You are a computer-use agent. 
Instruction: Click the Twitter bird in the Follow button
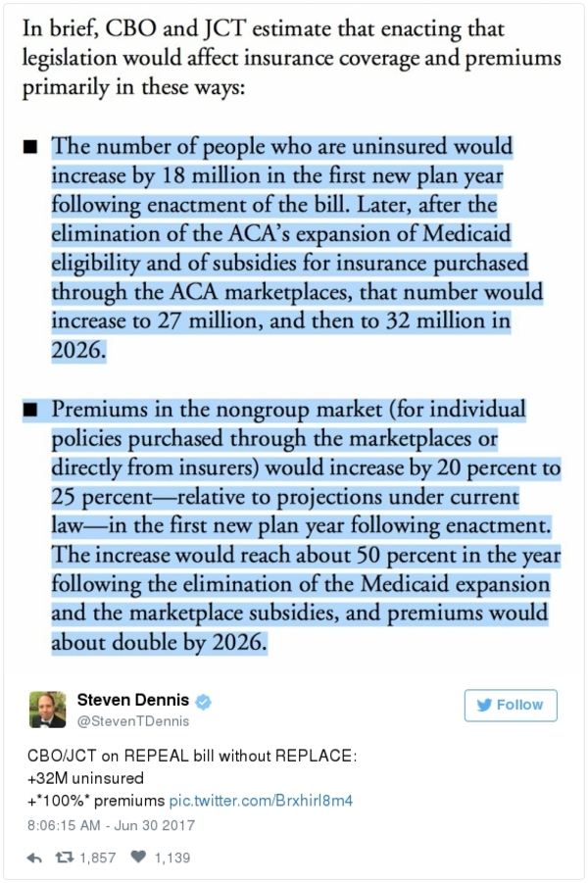pyautogui.click(x=483, y=706)
